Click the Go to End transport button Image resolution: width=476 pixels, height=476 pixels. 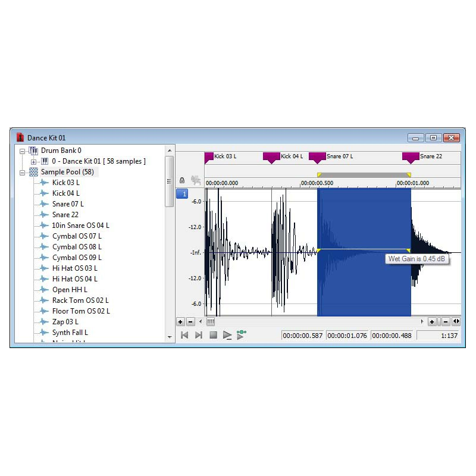[198, 335]
